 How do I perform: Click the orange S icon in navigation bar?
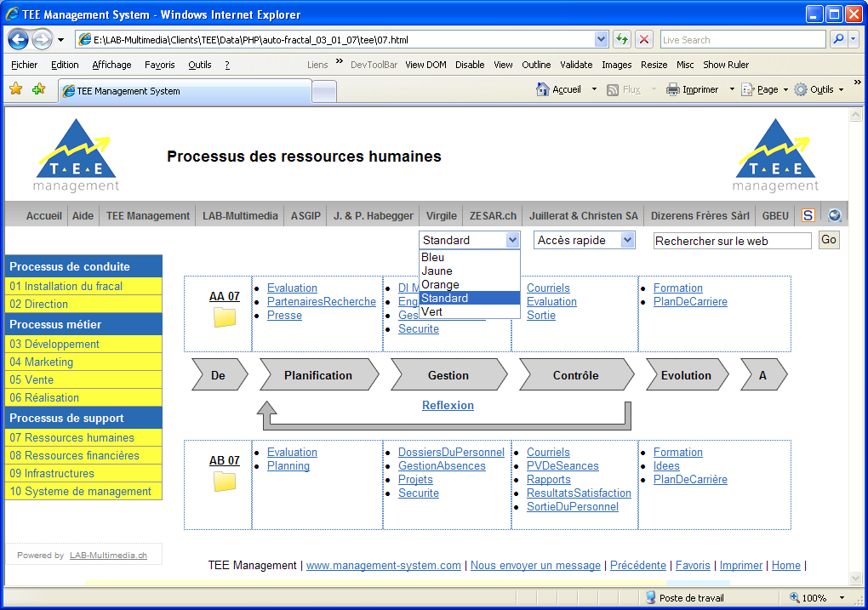808,215
